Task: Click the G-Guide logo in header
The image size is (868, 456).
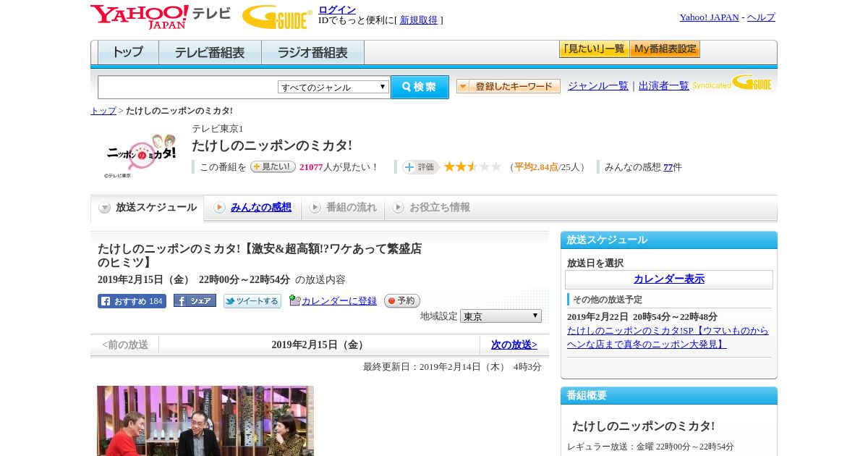Action: 277,17
